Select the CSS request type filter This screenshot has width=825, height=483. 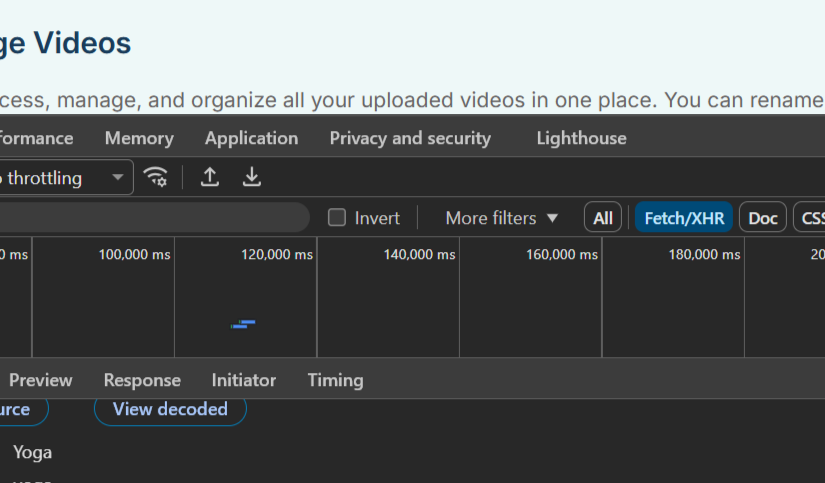(810, 217)
